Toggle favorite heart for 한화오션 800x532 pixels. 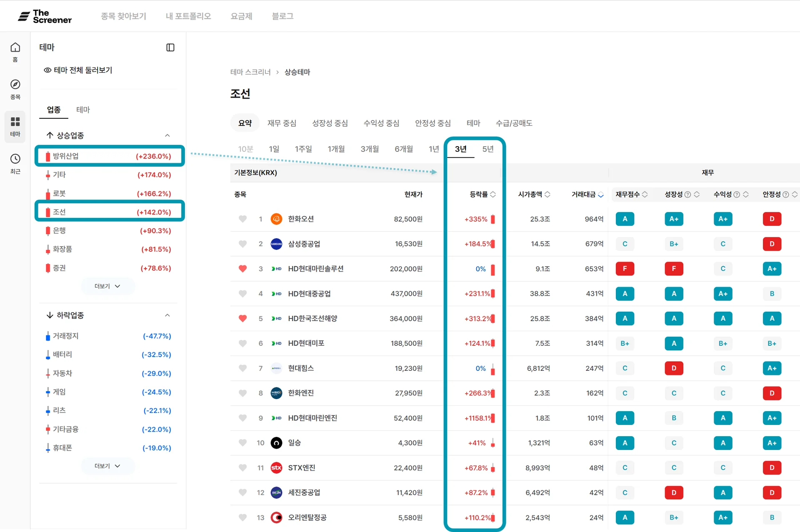pyautogui.click(x=242, y=219)
